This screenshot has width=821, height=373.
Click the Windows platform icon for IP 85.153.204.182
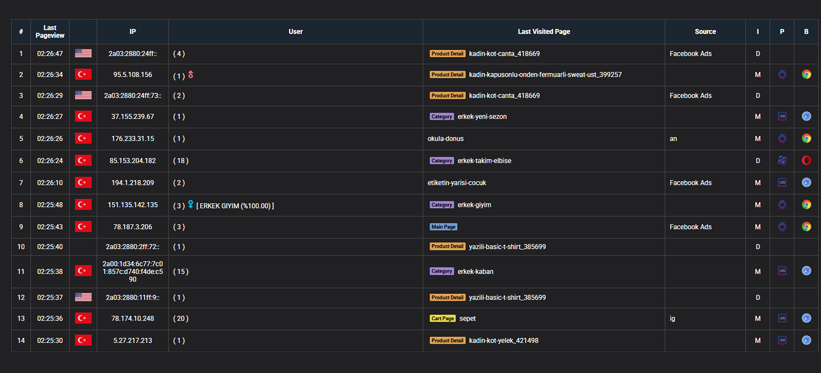click(x=782, y=161)
